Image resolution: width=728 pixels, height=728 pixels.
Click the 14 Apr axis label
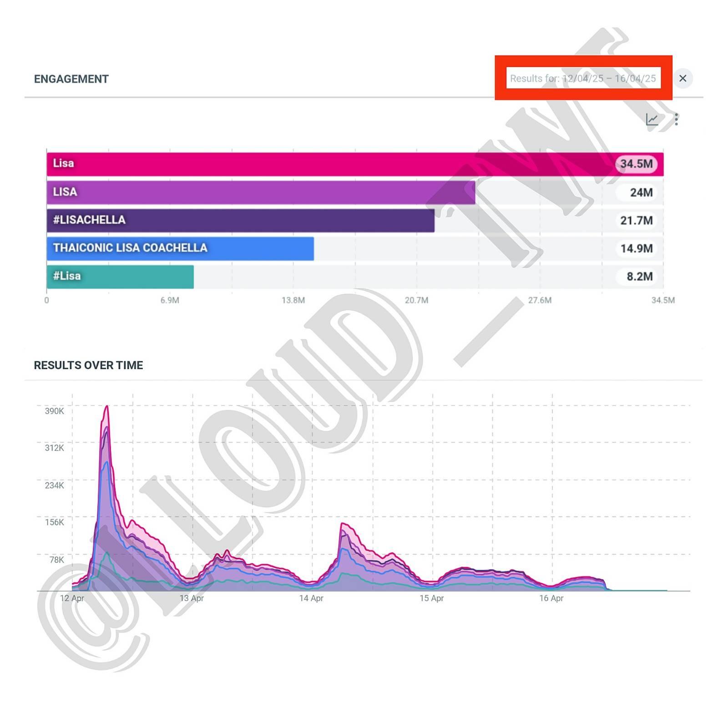pyautogui.click(x=311, y=598)
